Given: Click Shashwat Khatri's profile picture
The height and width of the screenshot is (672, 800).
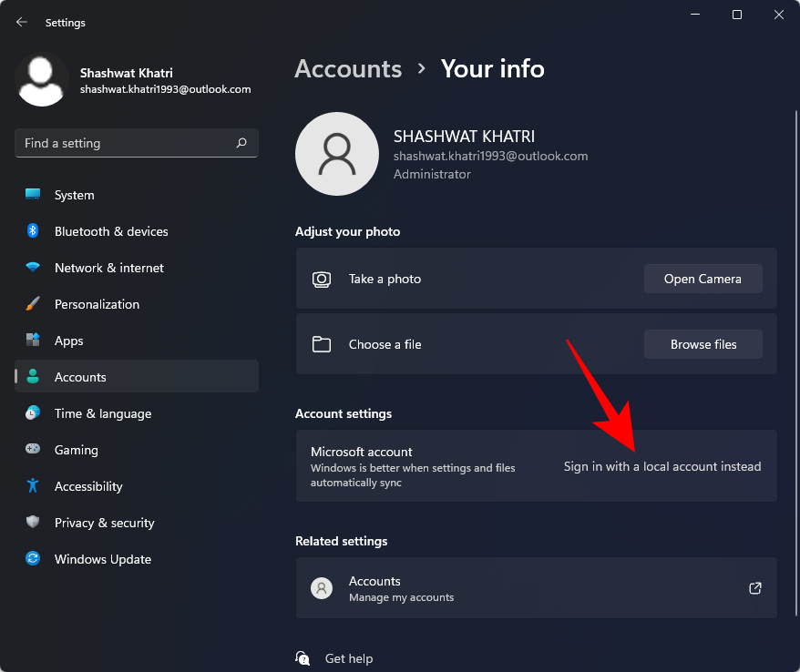Looking at the screenshot, I should (x=42, y=80).
